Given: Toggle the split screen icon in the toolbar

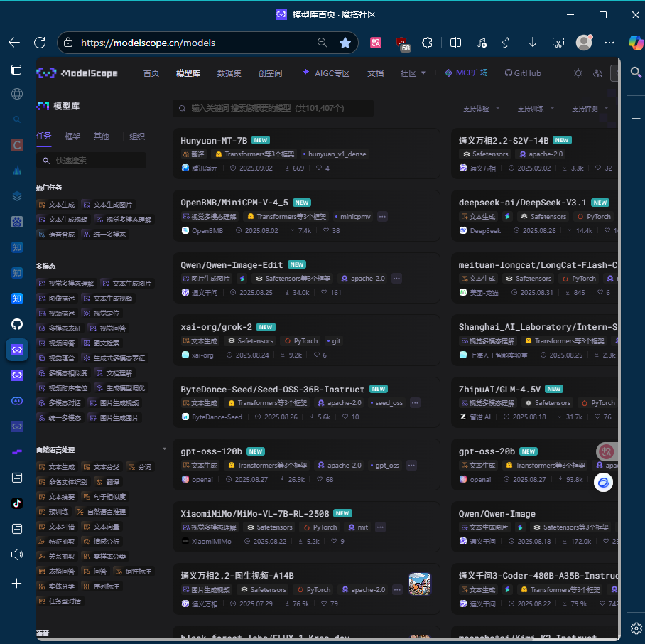Looking at the screenshot, I should coord(455,43).
